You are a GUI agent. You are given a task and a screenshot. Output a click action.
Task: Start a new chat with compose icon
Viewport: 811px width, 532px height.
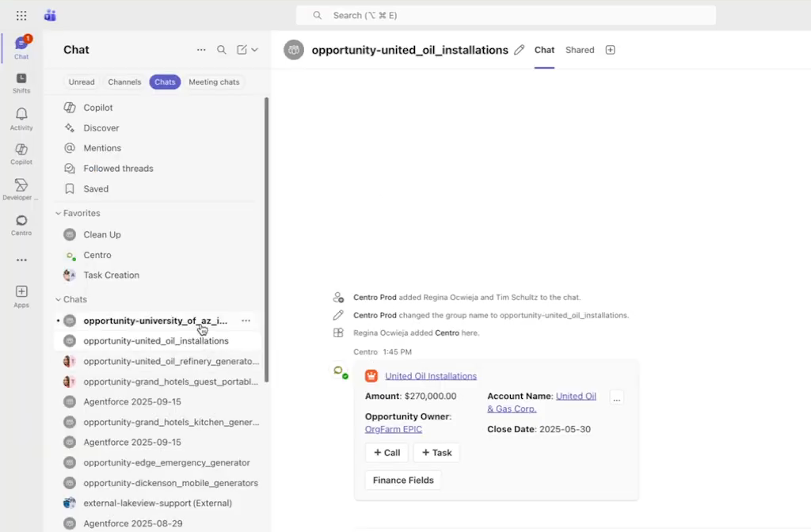242,50
